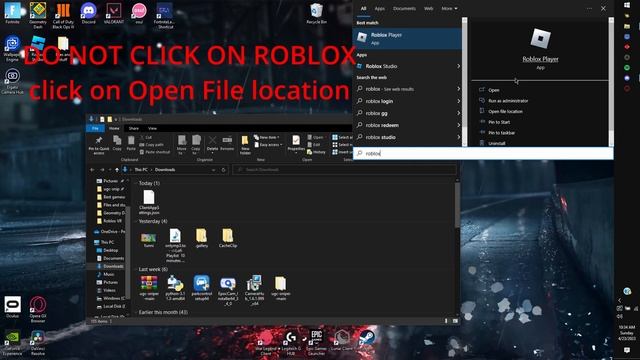Screen dimensions: 640x360
Task: Click the Windows Start button in side taskbar
Action: 627,5
